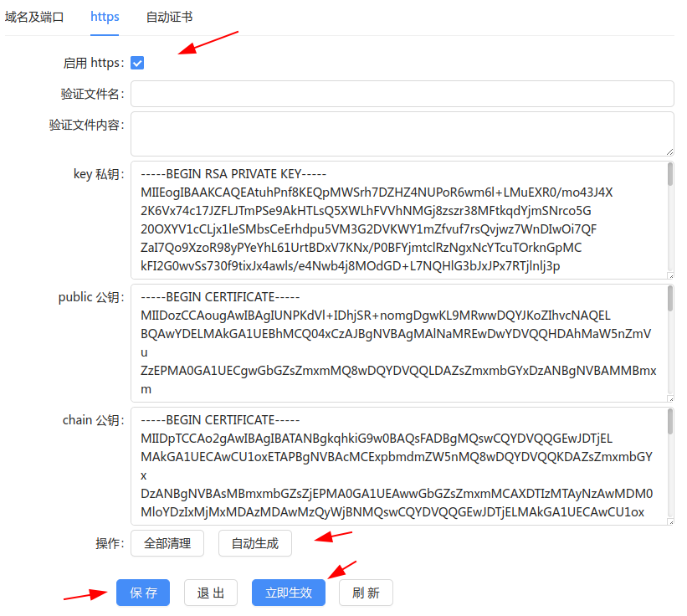Click the public 公钥 scrollbar thumb

click(670, 297)
